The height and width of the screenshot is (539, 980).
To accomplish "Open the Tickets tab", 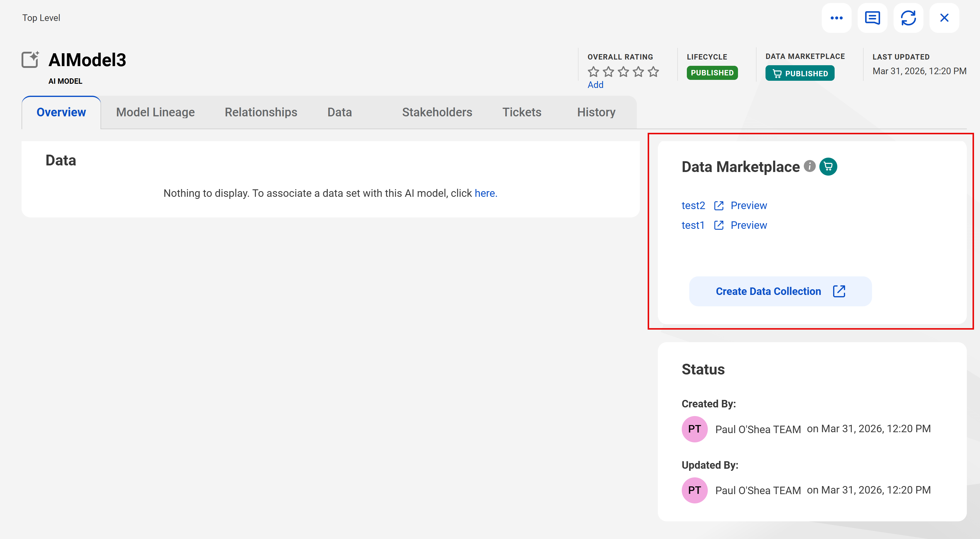I will (x=522, y=112).
